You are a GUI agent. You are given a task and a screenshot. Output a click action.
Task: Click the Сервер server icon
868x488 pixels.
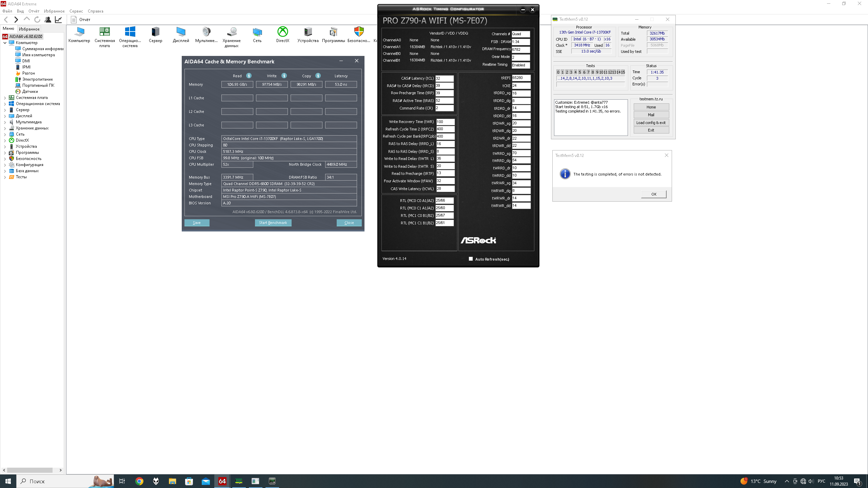155,32
